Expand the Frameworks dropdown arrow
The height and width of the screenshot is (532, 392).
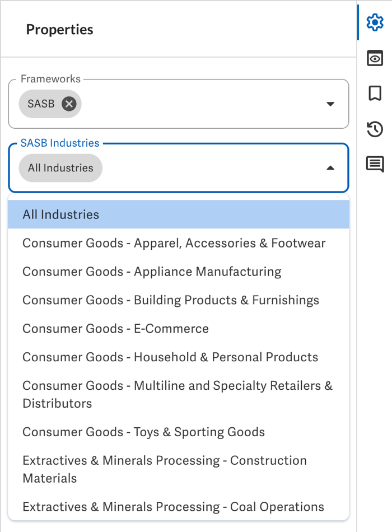click(x=330, y=104)
